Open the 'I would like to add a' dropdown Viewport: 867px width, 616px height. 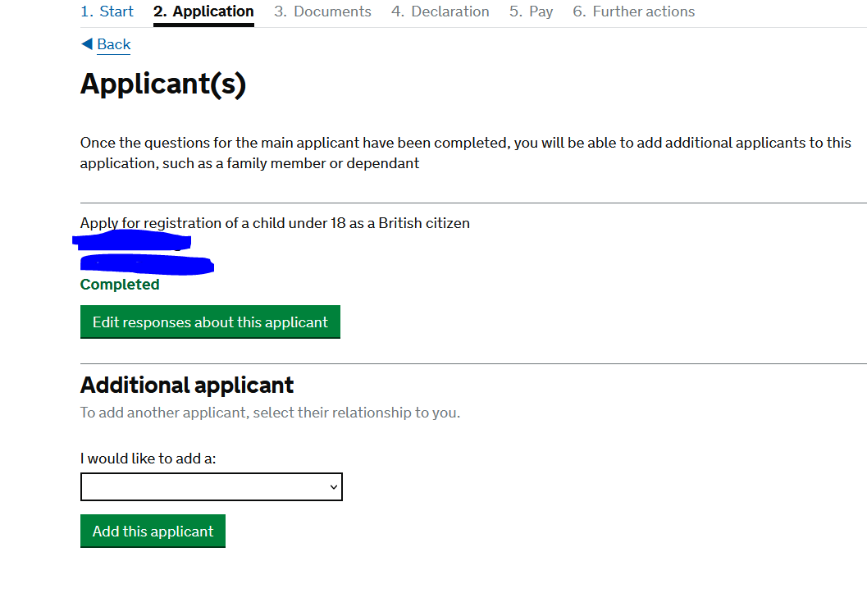(211, 486)
